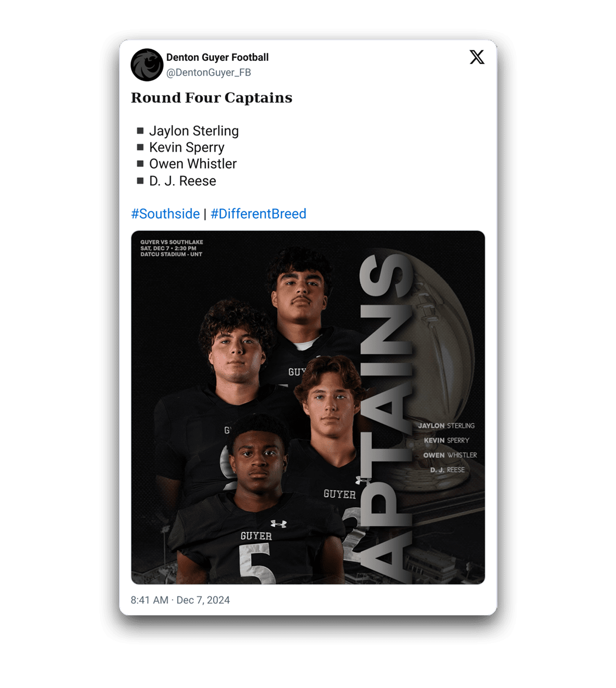Viewport: 616px width, 688px height.
Task: Click the X logo icon
Action: [477, 57]
